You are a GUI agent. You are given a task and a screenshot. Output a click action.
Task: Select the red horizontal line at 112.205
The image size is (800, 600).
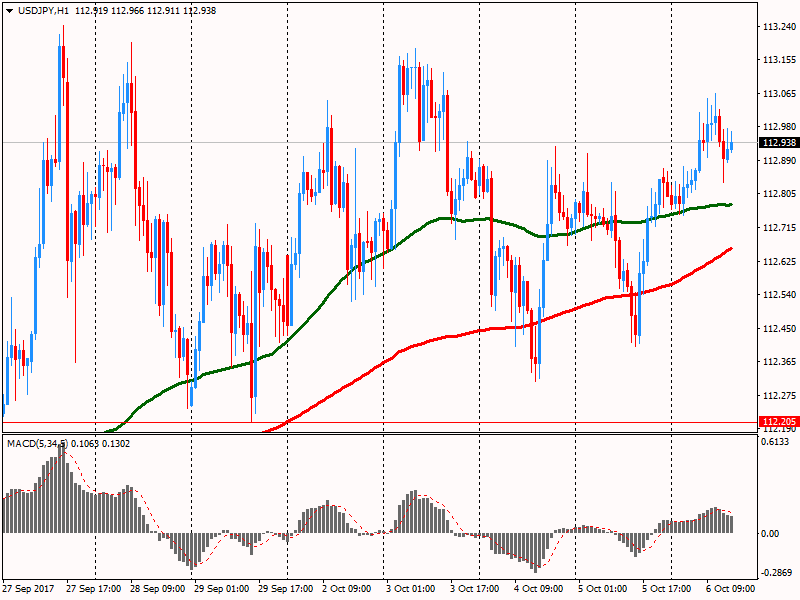[x=380, y=422]
